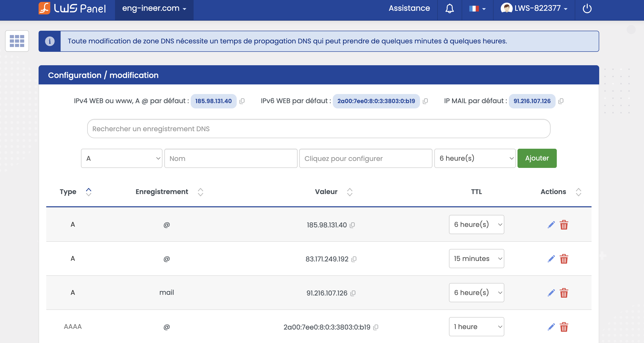Change TTL of first A record 185.98.131.40
Screen dimensions: 644x343
[x=476, y=225]
